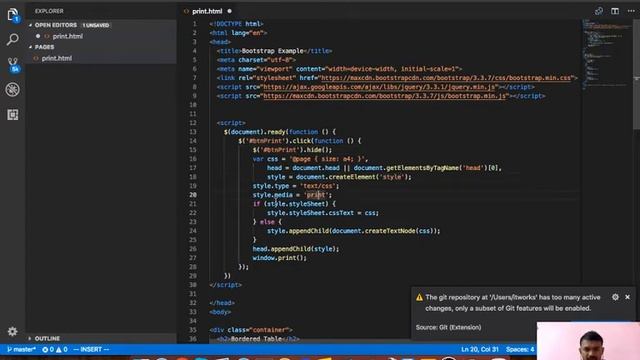Image resolution: width=640 pixels, height=360 pixels.
Task: Click the master branch status item
Action: [21, 349]
